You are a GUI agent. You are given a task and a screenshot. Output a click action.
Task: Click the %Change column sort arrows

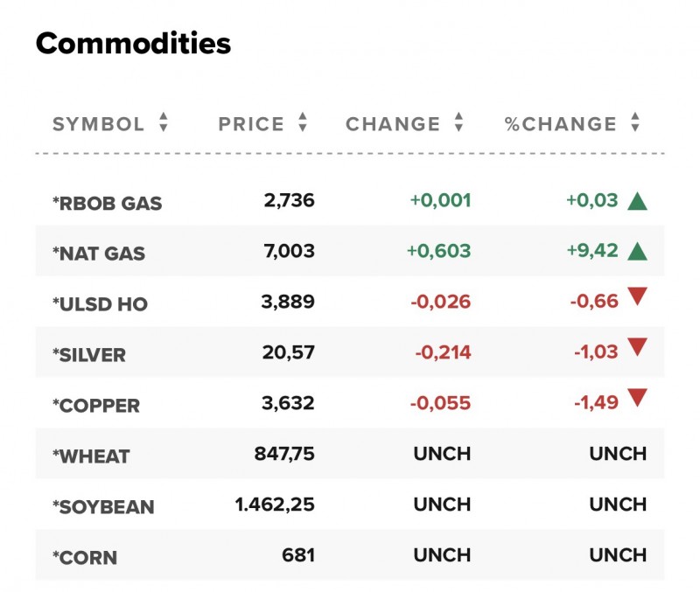click(635, 123)
